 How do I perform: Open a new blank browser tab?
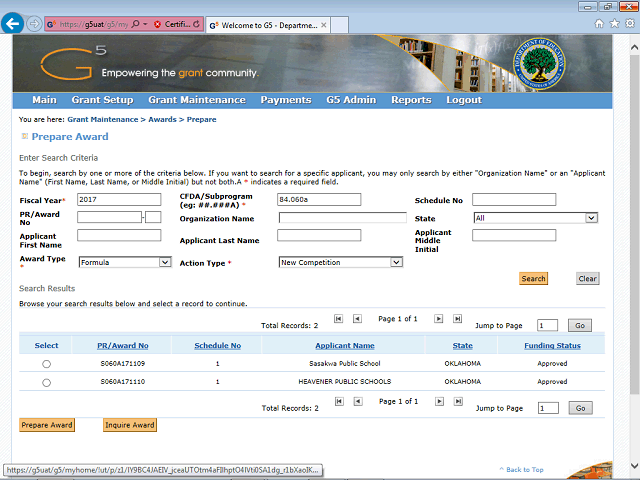click(x=339, y=25)
